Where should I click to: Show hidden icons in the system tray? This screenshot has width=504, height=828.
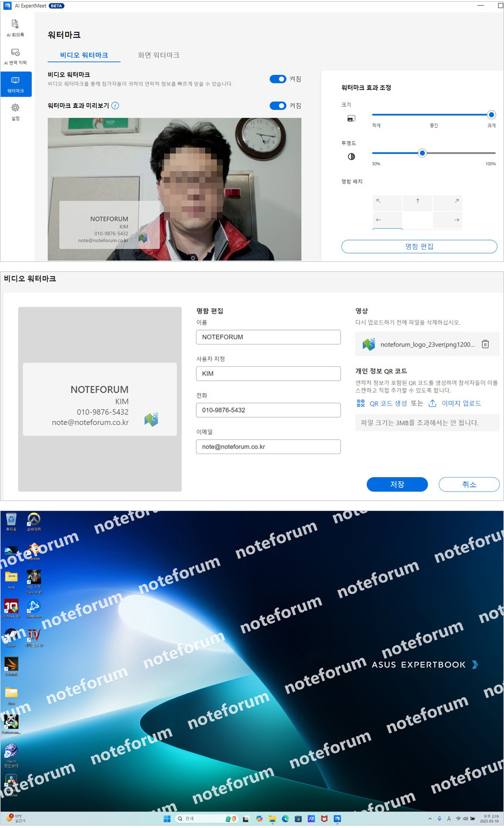click(x=430, y=819)
